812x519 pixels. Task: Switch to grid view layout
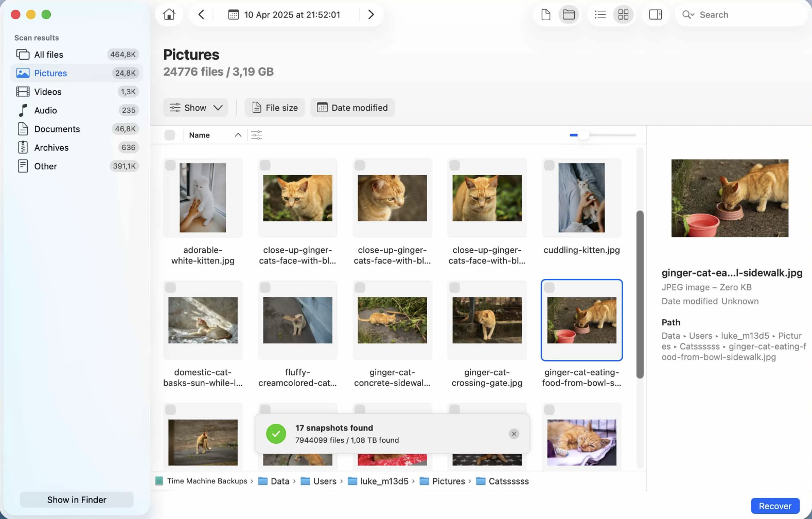pos(623,14)
